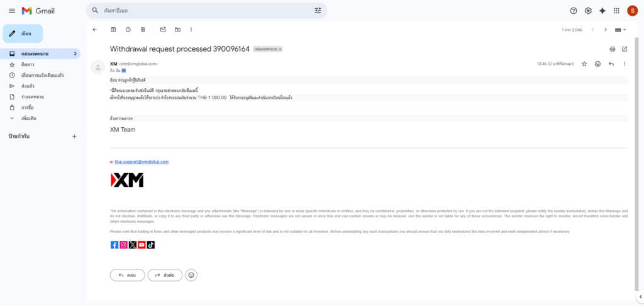The height and width of the screenshot is (306, 644).
Task: Click the ตอบ reply button below the email
Action: 127,275
